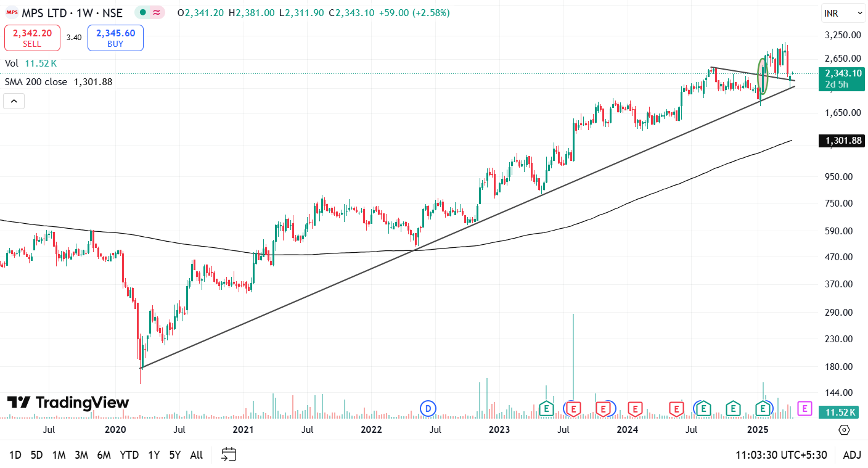Show All available data range
This screenshot has height=468, width=868.
(x=196, y=455)
